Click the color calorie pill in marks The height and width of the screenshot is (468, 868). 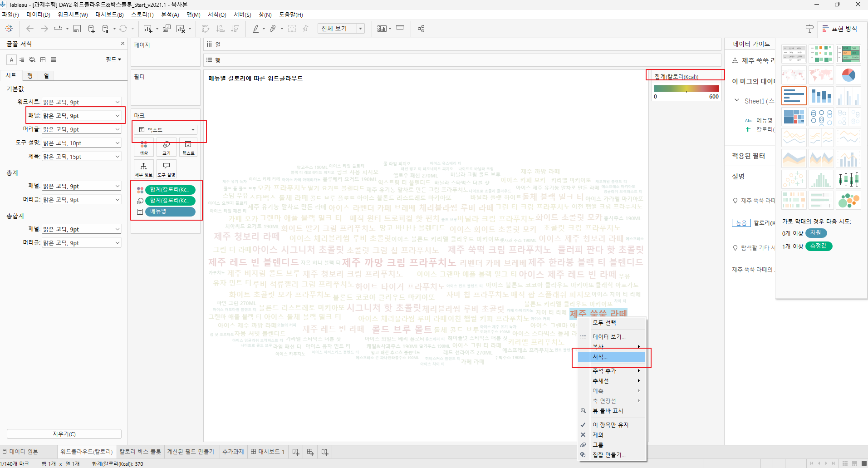[170, 190]
